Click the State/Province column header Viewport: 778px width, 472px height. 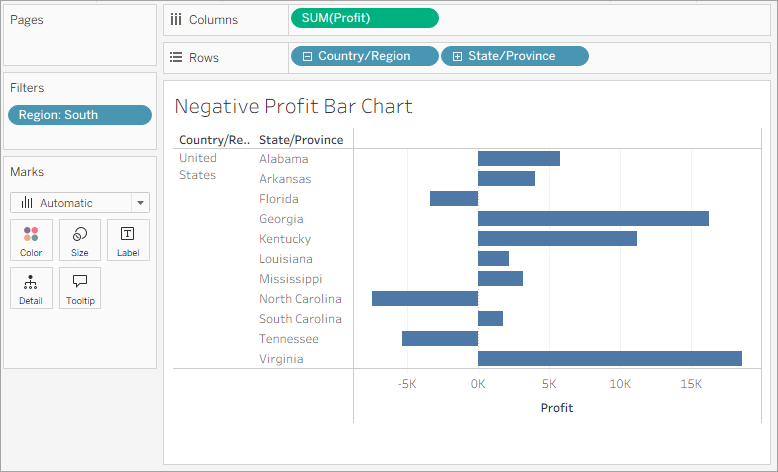[301, 140]
